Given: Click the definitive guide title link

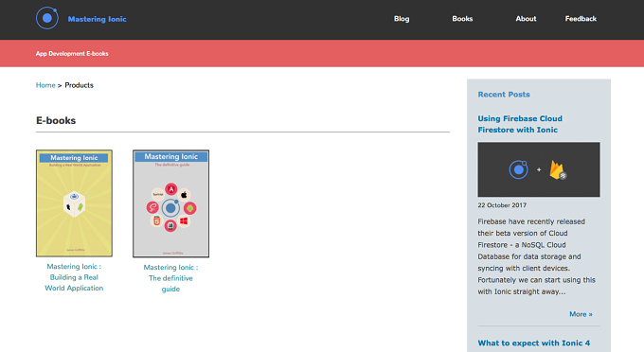Looking at the screenshot, I should click(x=170, y=278).
